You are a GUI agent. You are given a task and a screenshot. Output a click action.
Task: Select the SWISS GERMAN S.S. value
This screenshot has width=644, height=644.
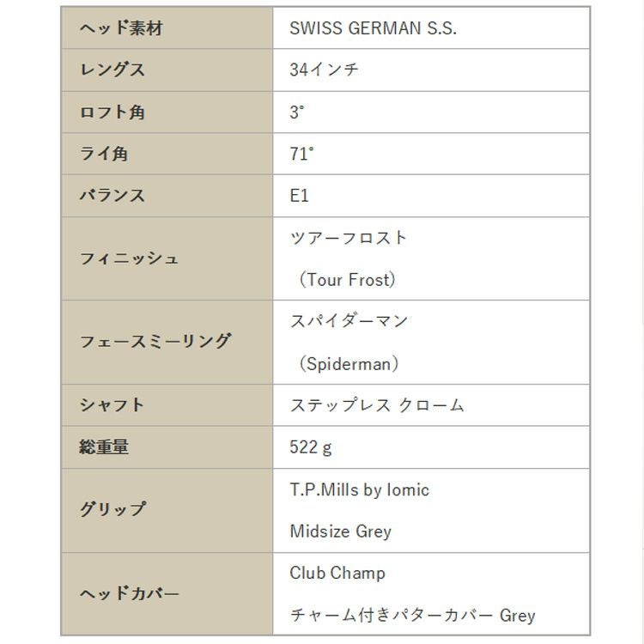373,28
